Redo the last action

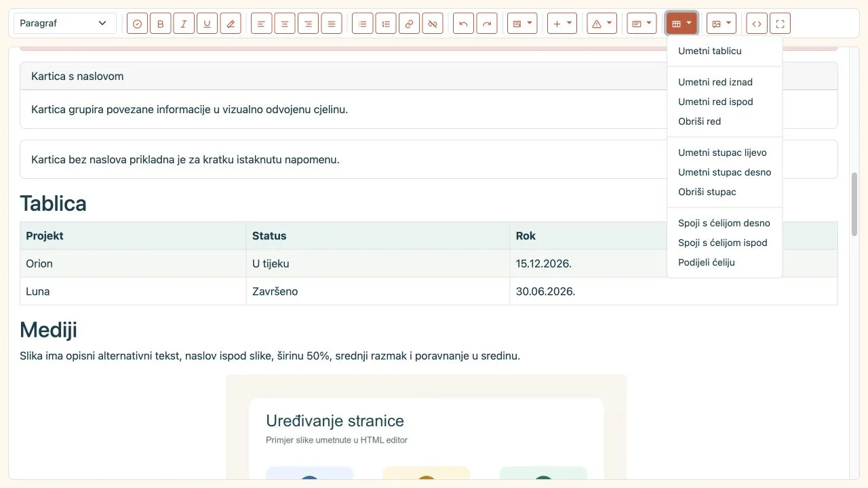487,24
